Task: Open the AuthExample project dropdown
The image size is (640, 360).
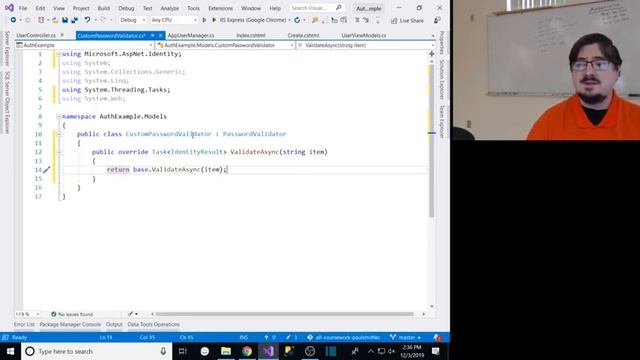Action: pos(84,45)
